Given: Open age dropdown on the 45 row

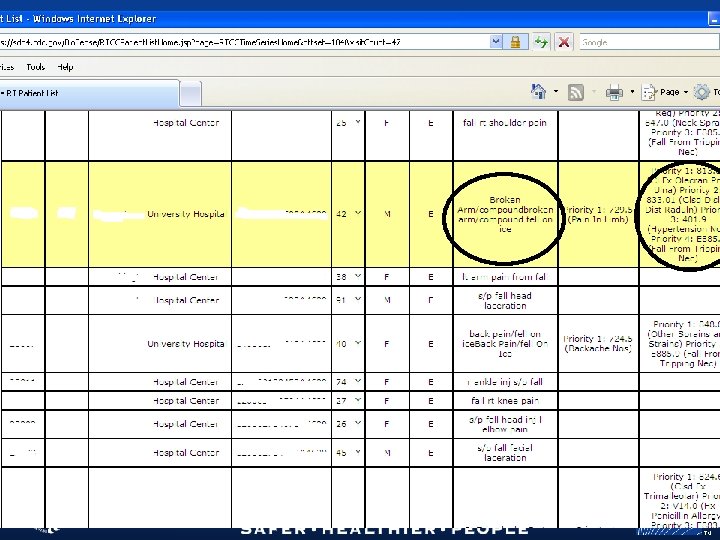Looking at the screenshot, I should 358,452.
